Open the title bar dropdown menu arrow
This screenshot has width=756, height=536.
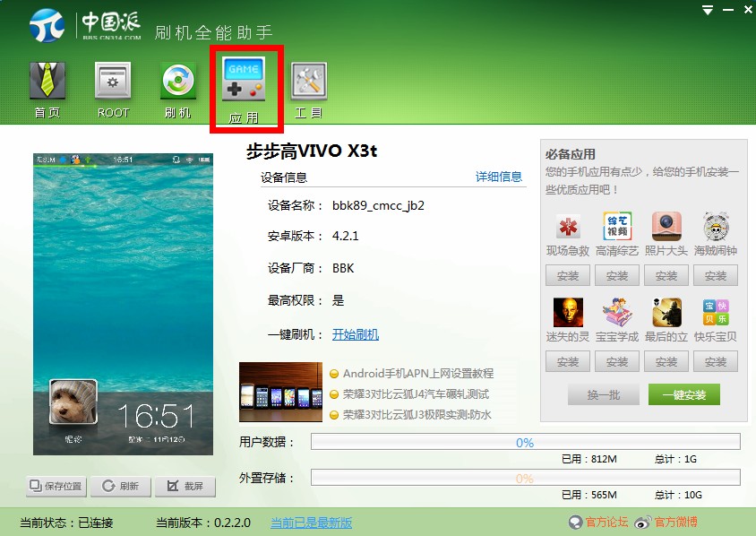coord(708,11)
